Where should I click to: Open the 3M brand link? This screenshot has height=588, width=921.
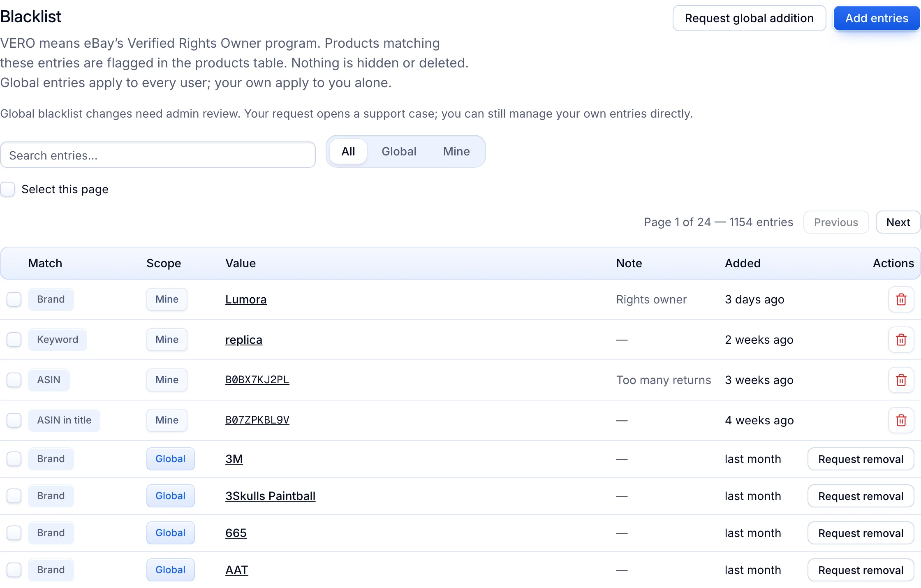(234, 459)
